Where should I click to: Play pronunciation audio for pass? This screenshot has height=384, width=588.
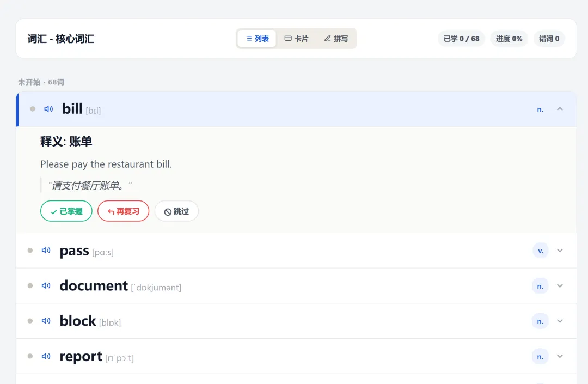(x=46, y=251)
